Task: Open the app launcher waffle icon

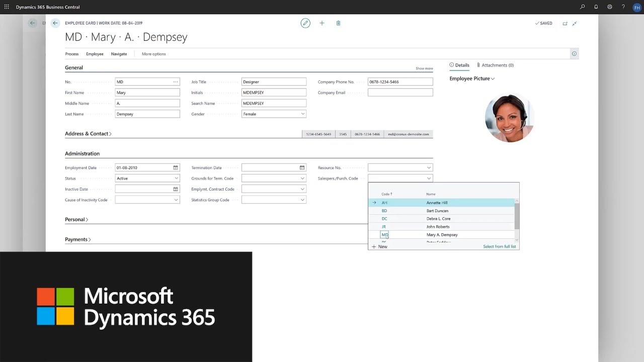Action: click(x=7, y=7)
